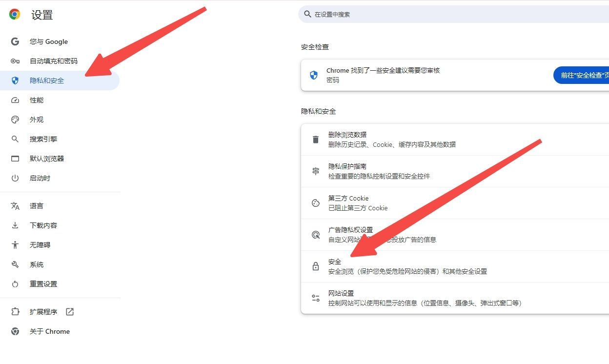Image resolution: width=609 pixels, height=364 pixels.
Task: Click the key icon for 自动填充和密码
Action: tap(15, 61)
